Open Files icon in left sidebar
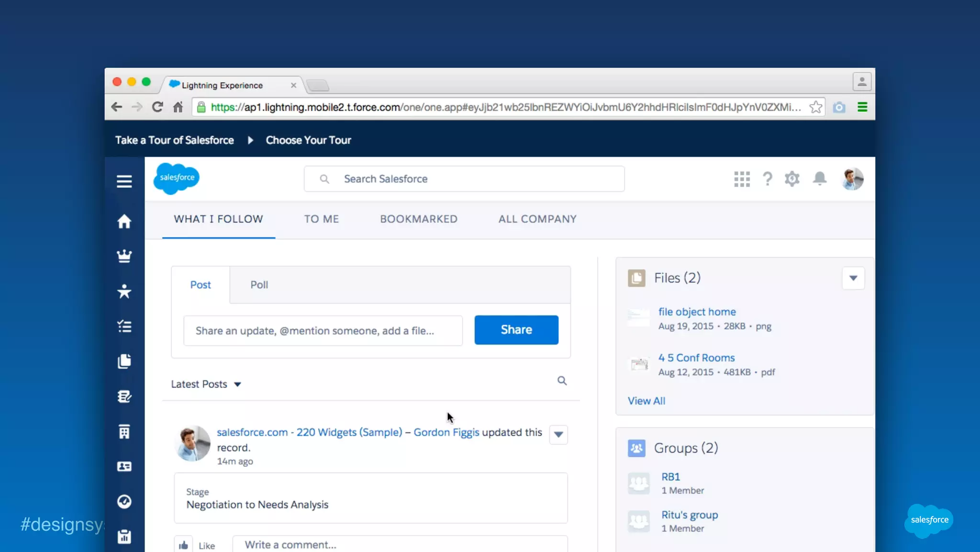Viewport: 980px width, 552px height. pyautogui.click(x=124, y=361)
